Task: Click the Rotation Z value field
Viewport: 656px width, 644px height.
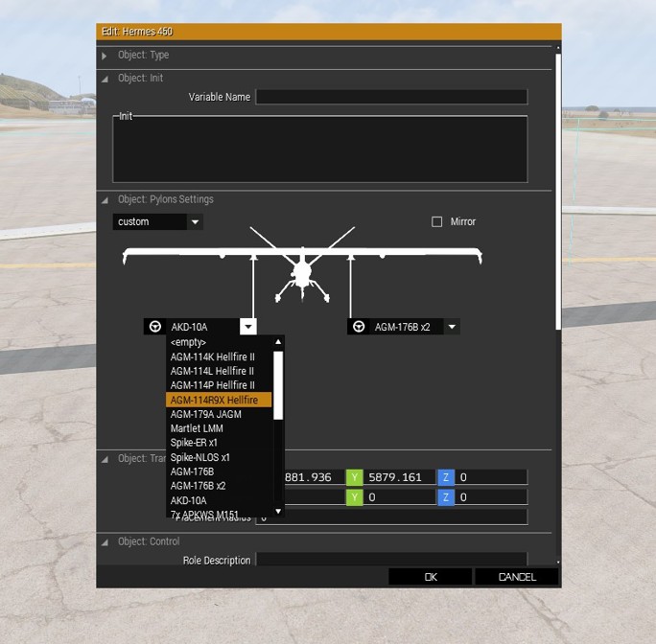Action: coord(491,497)
